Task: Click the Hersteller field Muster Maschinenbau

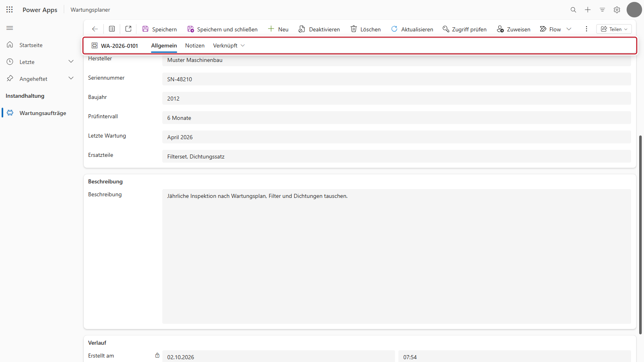Action: (x=396, y=60)
